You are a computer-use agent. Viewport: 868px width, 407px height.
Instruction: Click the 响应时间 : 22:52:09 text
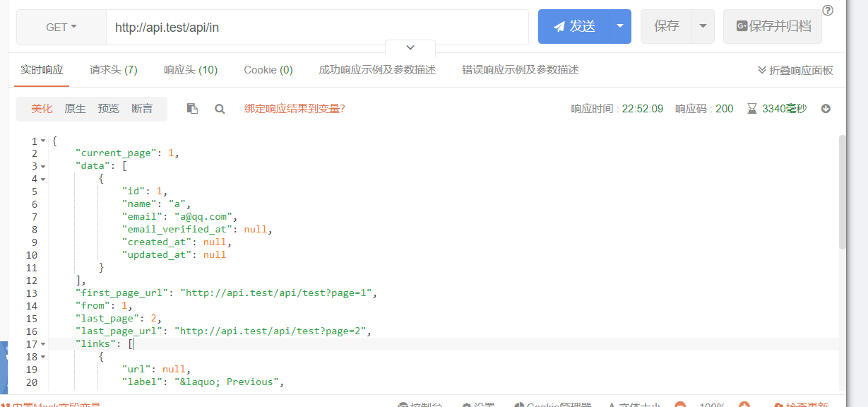pyautogui.click(x=617, y=109)
